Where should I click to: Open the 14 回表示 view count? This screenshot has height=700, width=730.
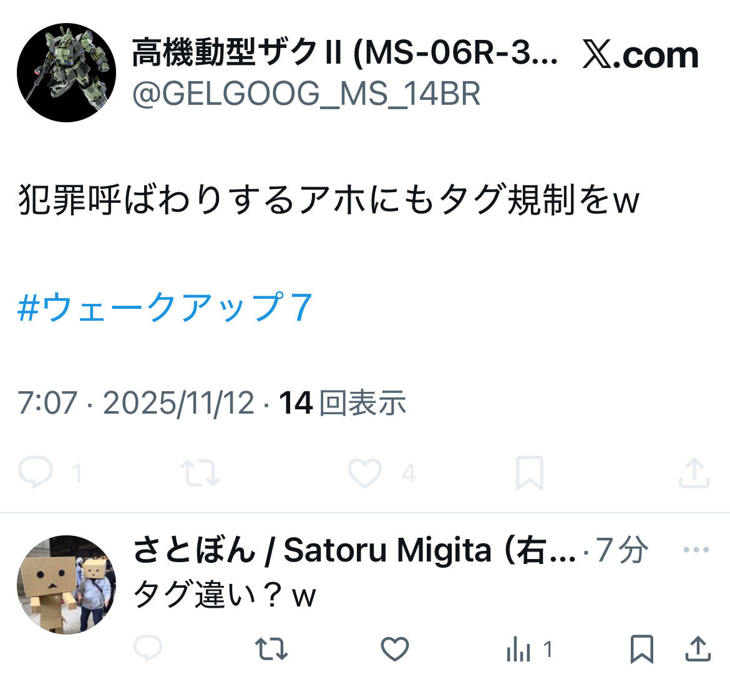click(x=342, y=402)
